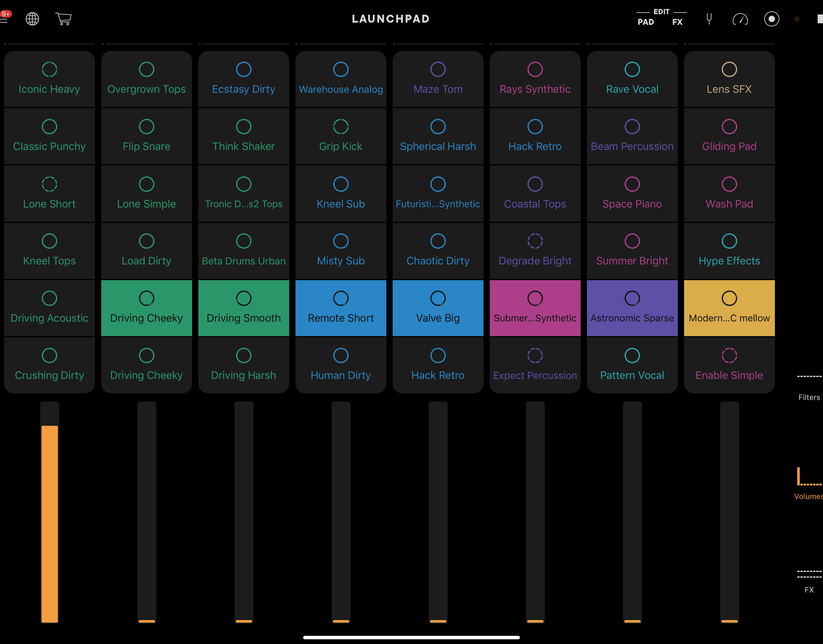Open the globe community icon

coord(32,19)
